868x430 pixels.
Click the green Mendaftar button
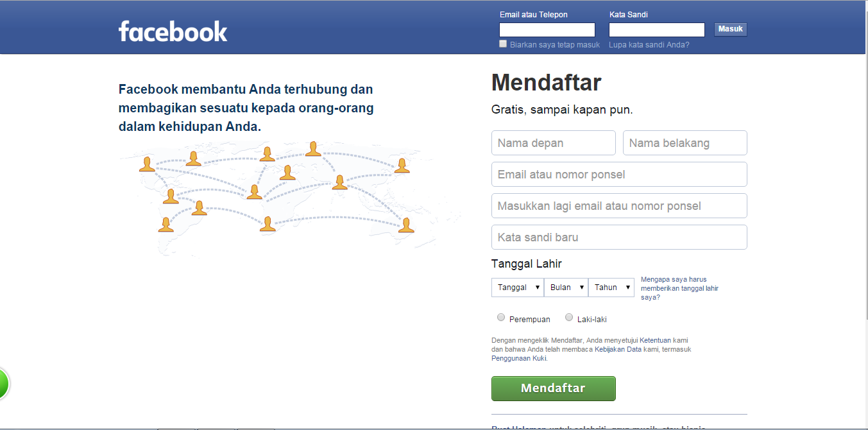pyautogui.click(x=553, y=388)
